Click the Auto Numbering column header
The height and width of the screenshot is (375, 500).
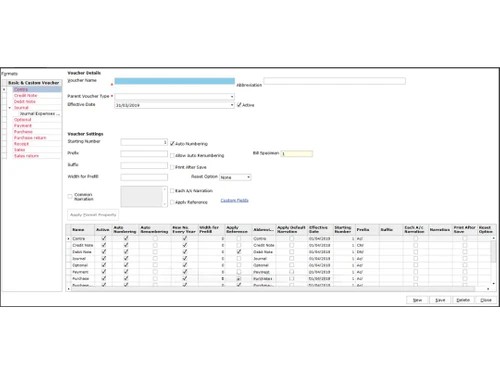125,230
